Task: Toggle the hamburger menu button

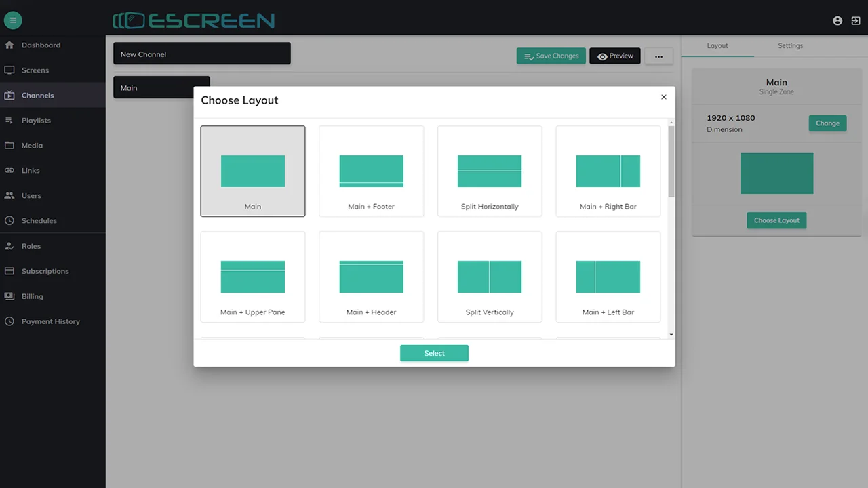Action: point(13,20)
